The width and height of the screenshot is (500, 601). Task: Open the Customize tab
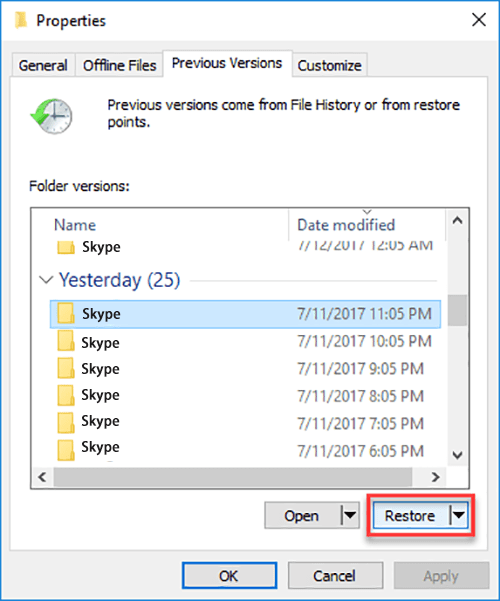click(x=330, y=65)
